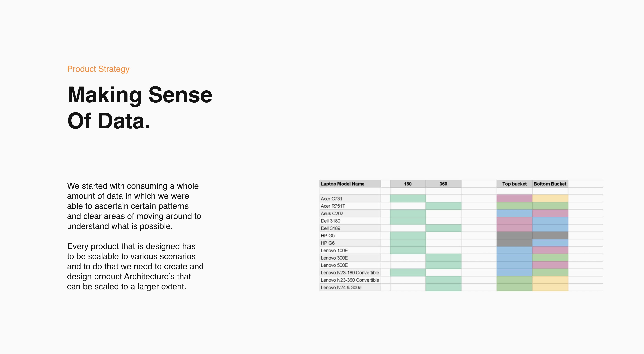The image size is (644, 354).
Task: Select the gray Top bucket cell for HP G5
Action: point(514,236)
